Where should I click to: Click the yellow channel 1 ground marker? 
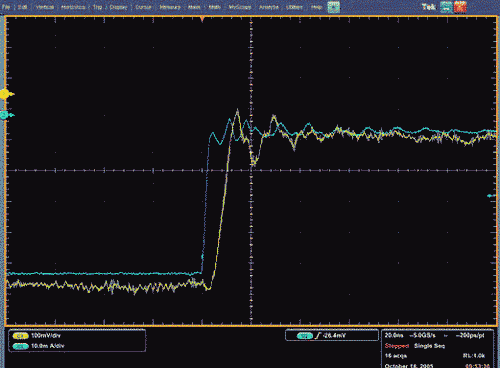[6, 94]
